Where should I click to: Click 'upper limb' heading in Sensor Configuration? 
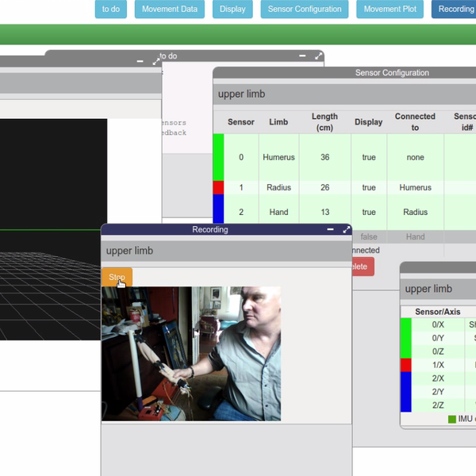click(242, 94)
